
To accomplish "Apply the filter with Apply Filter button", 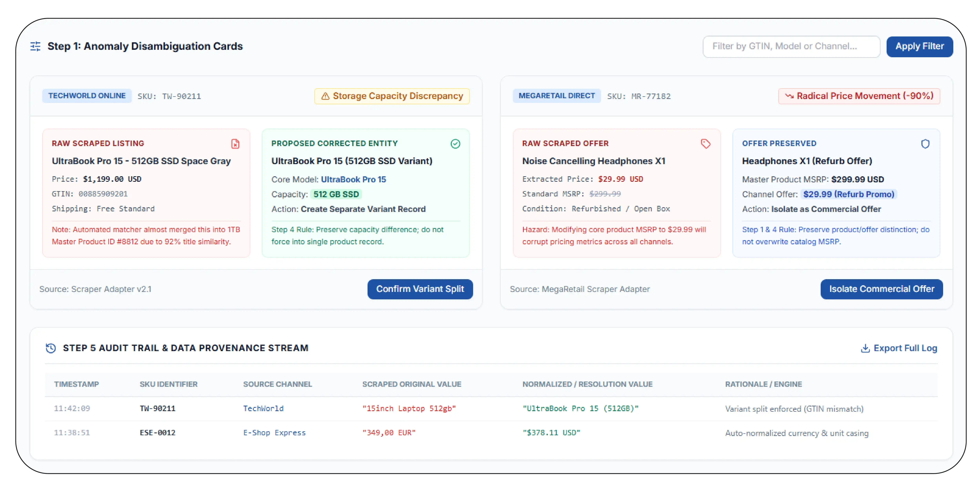I will click(x=920, y=46).
